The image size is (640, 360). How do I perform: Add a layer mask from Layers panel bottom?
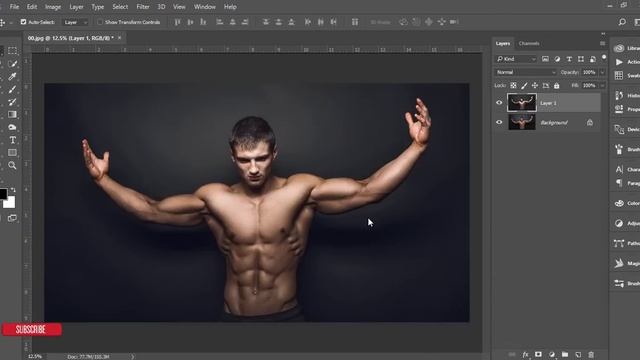pos(538,354)
